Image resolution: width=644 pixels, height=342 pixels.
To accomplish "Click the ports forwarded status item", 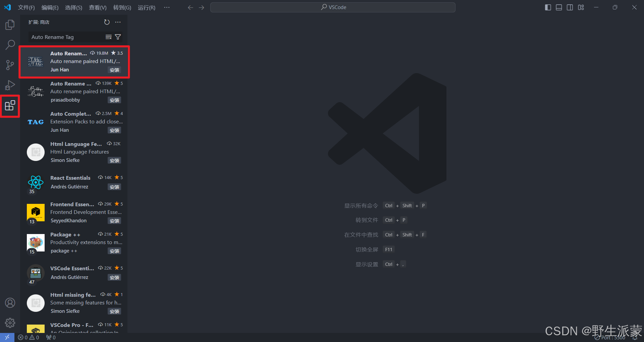I will click(51, 337).
